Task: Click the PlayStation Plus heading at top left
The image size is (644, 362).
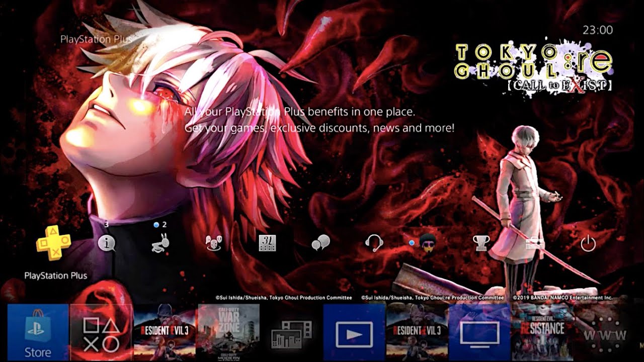Action: (96, 39)
